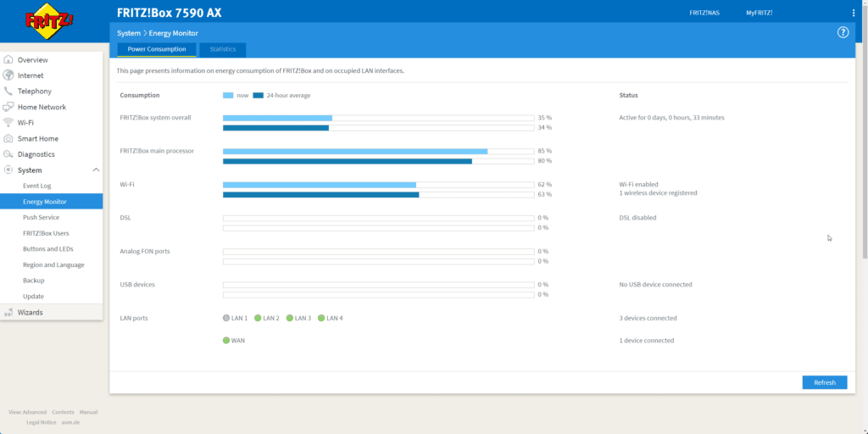Click the FRITZ!Box main processor now bar
Screen dimensions: 868x434
[355, 151]
